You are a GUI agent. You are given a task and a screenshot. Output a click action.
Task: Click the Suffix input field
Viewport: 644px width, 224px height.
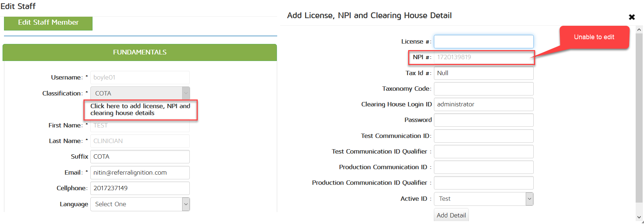click(x=140, y=156)
